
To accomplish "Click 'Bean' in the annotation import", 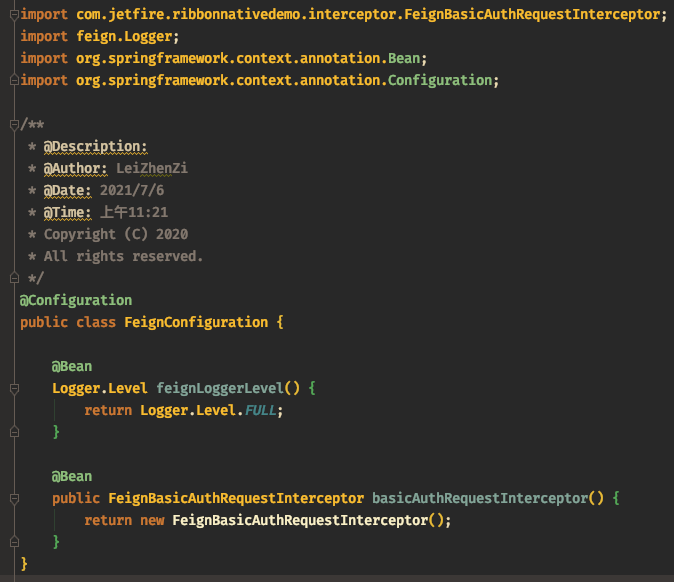I will click(404, 58).
